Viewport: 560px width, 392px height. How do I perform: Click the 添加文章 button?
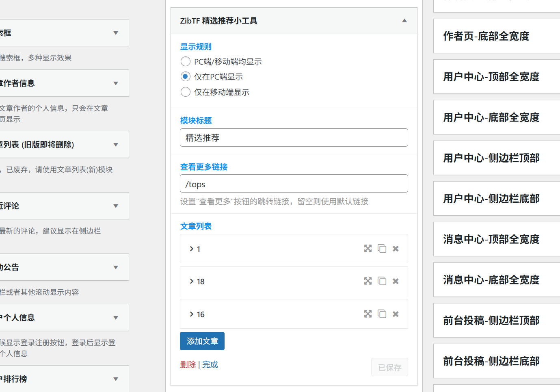tap(202, 341)
